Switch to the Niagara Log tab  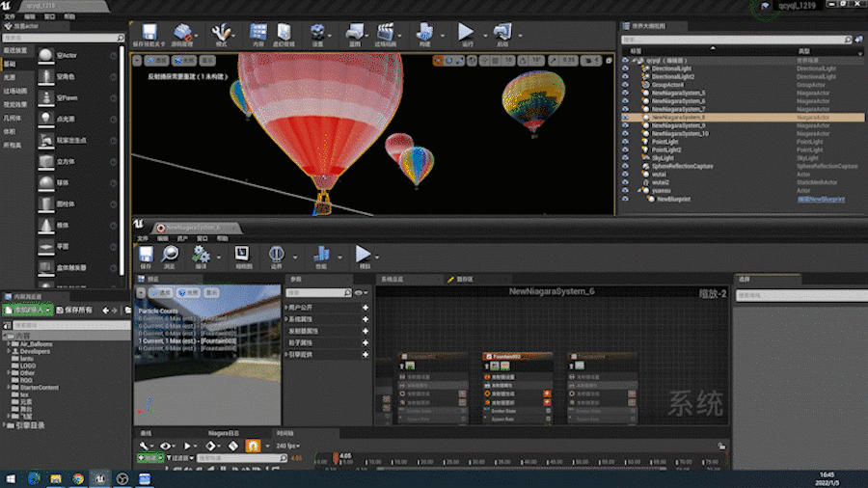[224, 433]
